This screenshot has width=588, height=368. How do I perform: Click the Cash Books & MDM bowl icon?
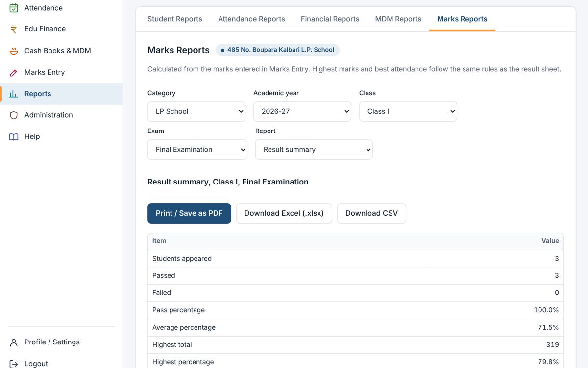pyautogui.click(x=14, y=51)
